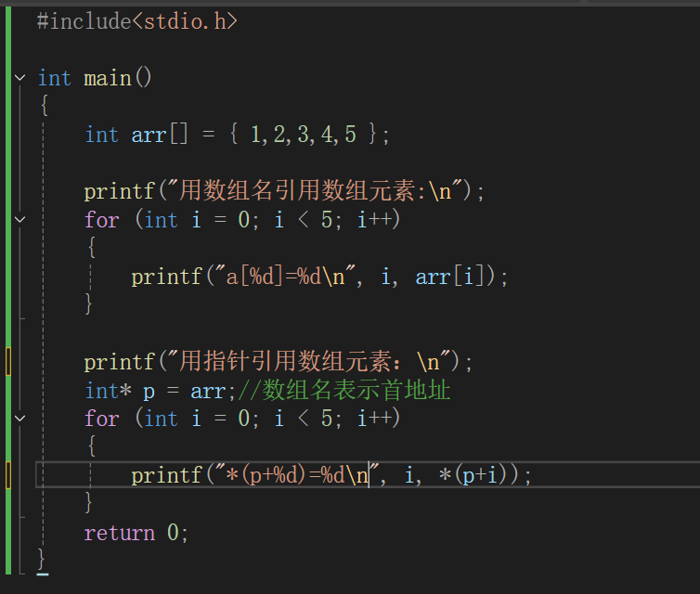700x594 pixels.
Task: Click the #include<stdio.h> line
Action: tap(137, 21)
